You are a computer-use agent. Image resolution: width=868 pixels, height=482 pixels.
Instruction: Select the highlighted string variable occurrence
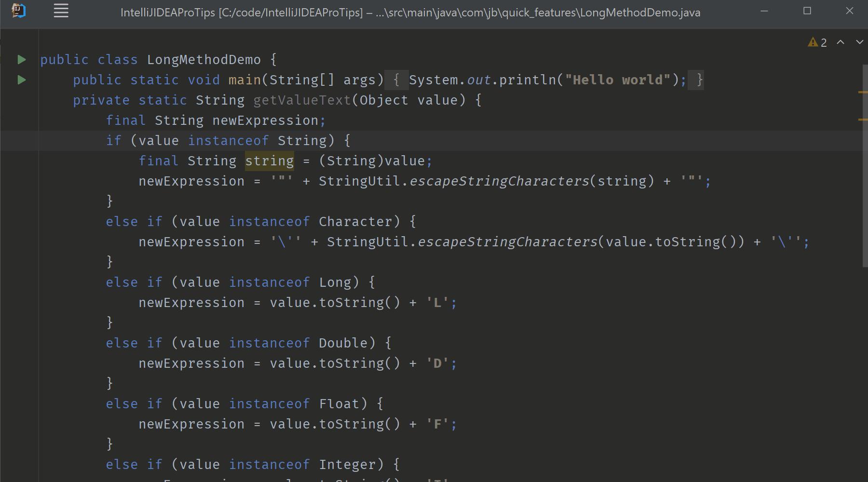[269, 161]
